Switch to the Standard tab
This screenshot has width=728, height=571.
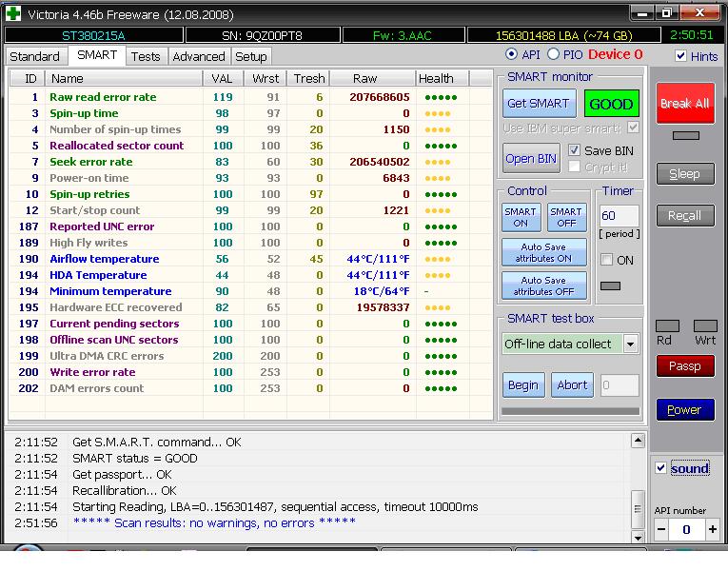click(35, 57)
